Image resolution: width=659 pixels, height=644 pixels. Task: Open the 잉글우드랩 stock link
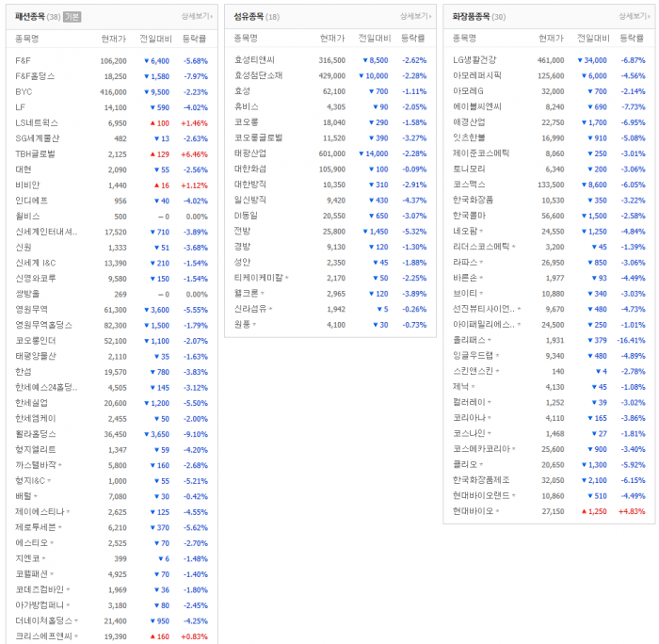coord(473,356)
